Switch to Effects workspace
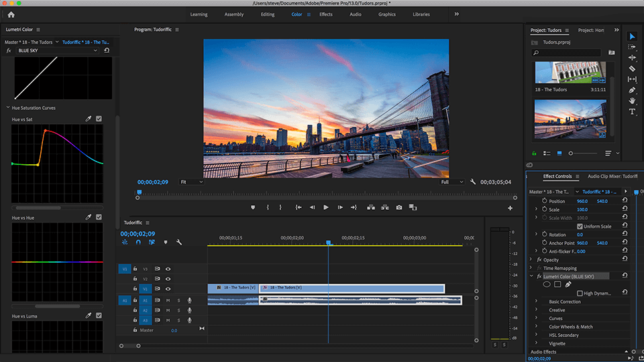 pyautogui.click(x=326, y=14)
